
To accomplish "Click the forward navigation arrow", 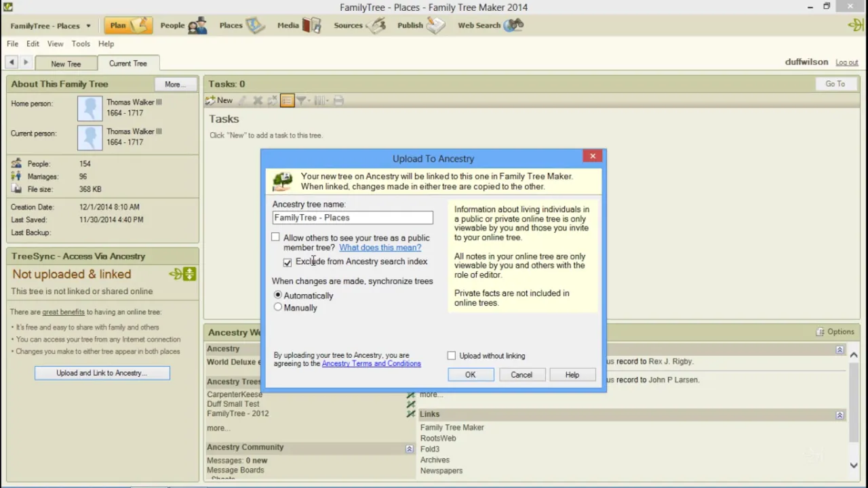I will pos(26,62).
